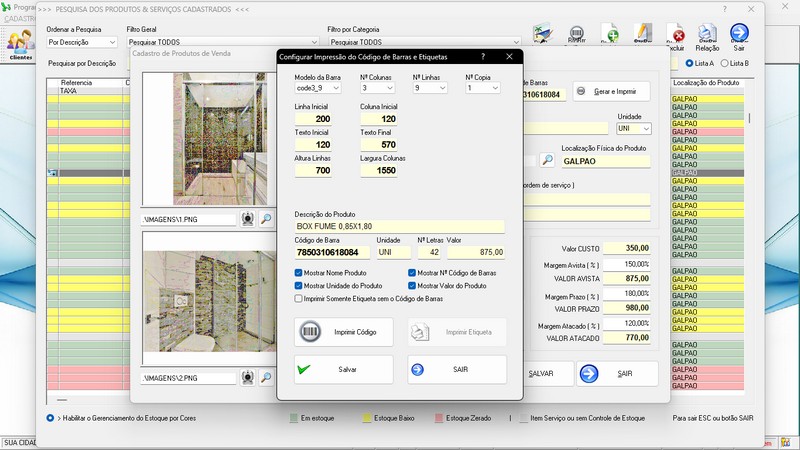The height and width of the screenshot is (450, 800).
Task: Enable Imprimir Somente Etiqueta sem Código de Barras
Action: 299,298
